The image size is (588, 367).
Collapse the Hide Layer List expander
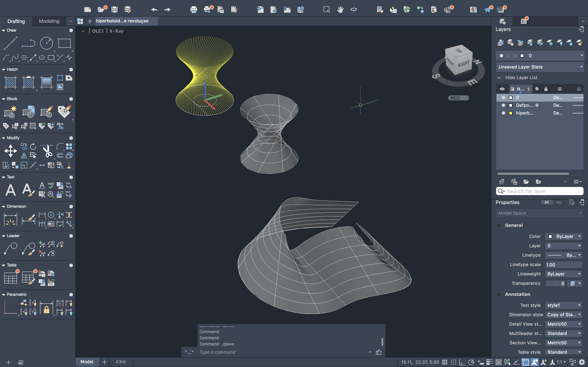pyautogui.click(x=499, y=78)
